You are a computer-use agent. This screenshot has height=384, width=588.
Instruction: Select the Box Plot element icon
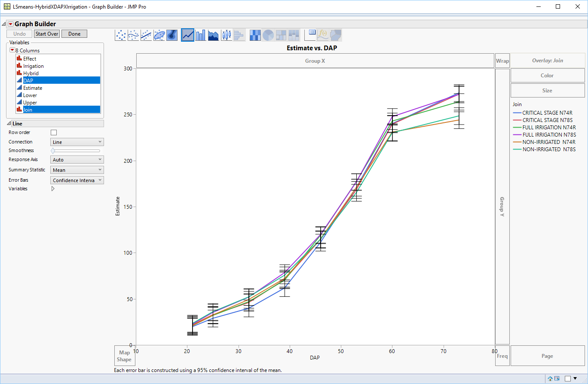226,35
